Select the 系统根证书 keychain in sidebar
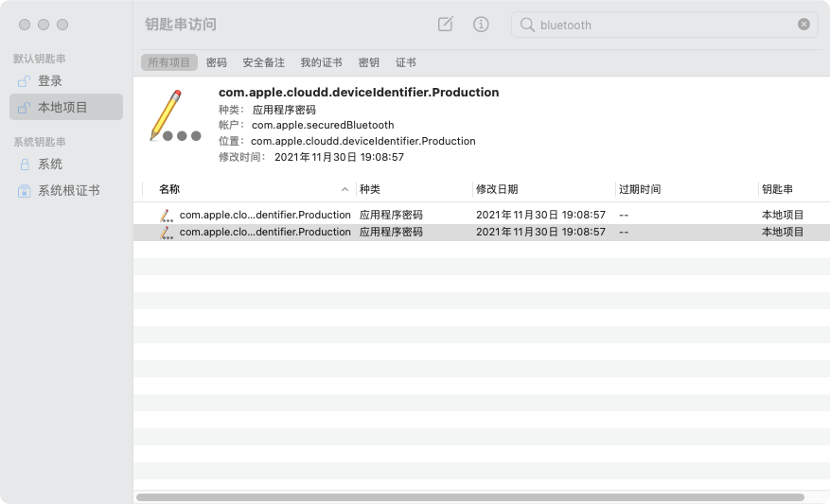The height and width of the screenshot is (504, 830). (66, 190)
